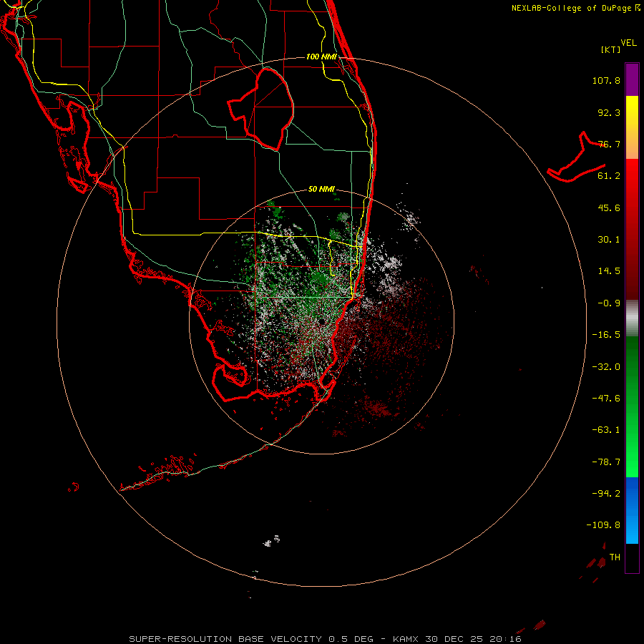Viewport: 644px width, 644px height.
Task: Click the 76.7 velocity scale value
Action: (x=609, y=144)
